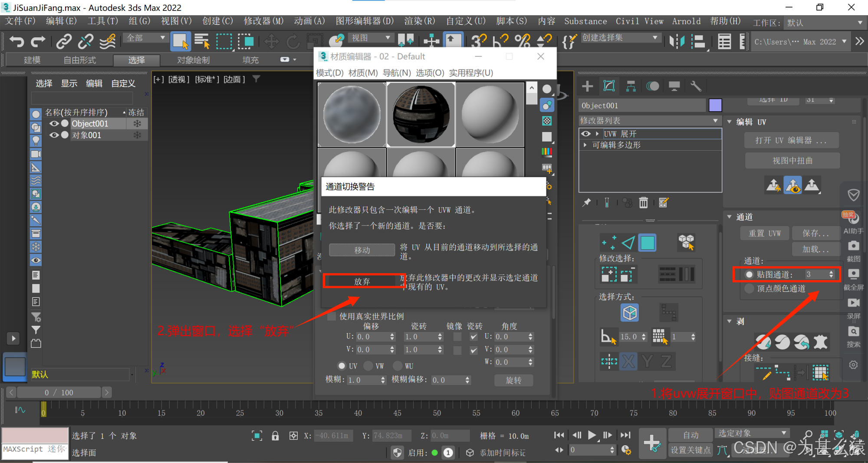Expand the UVW 展开 modifier tree

click(597, 134)
